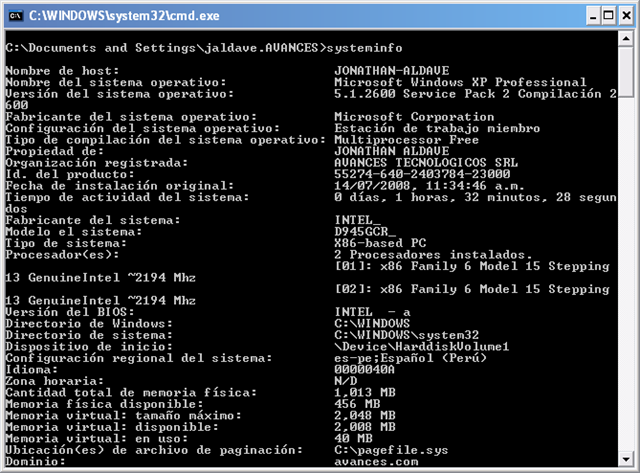The width and height of the screenshot is (640, 473).
Task: Click the C:\WINDOWS\system32\cmd.exe title bar text
Action: (x=124, y=16)
